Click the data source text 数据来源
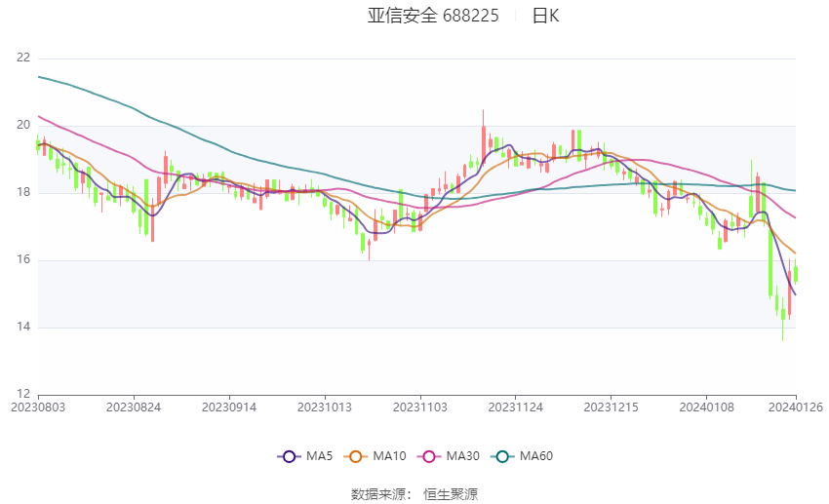This screenshot has width=829, height=504. (x=378, y=494)
